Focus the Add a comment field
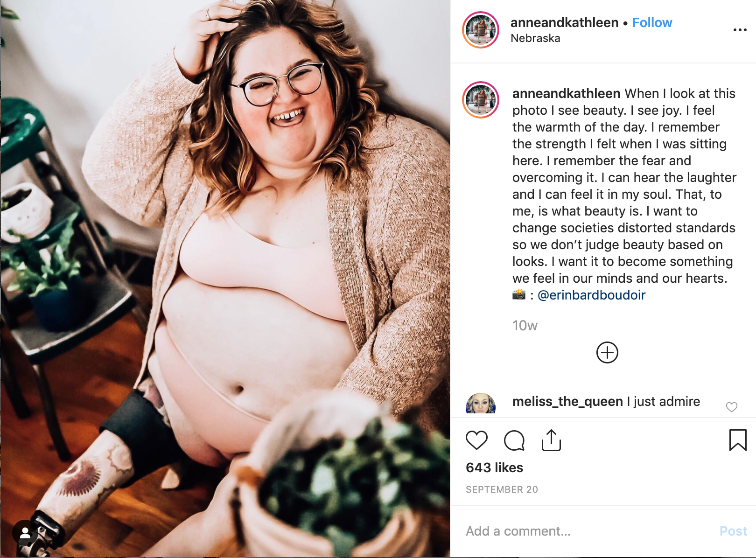This screenshot has width=756, height=558. 588,531
